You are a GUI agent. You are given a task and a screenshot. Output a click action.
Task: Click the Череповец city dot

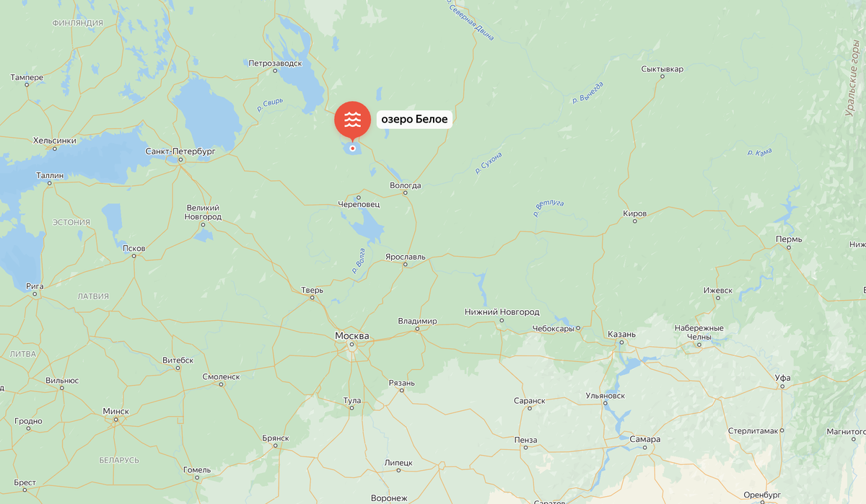pyautogui.click(x=359, y=197)
